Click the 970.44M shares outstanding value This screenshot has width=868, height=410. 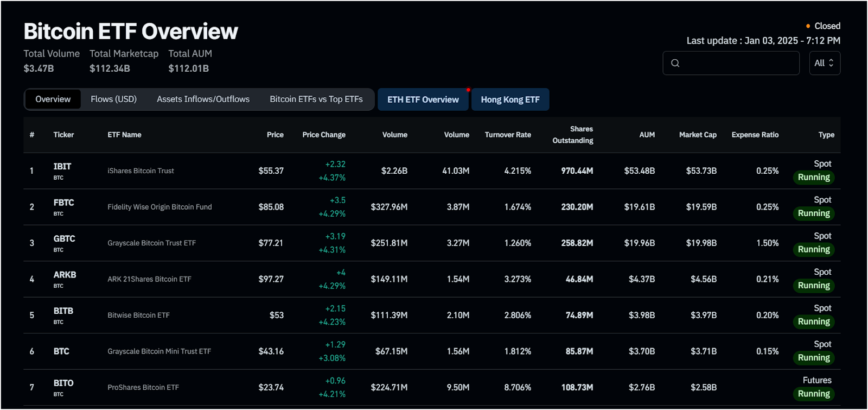[577, 171]
